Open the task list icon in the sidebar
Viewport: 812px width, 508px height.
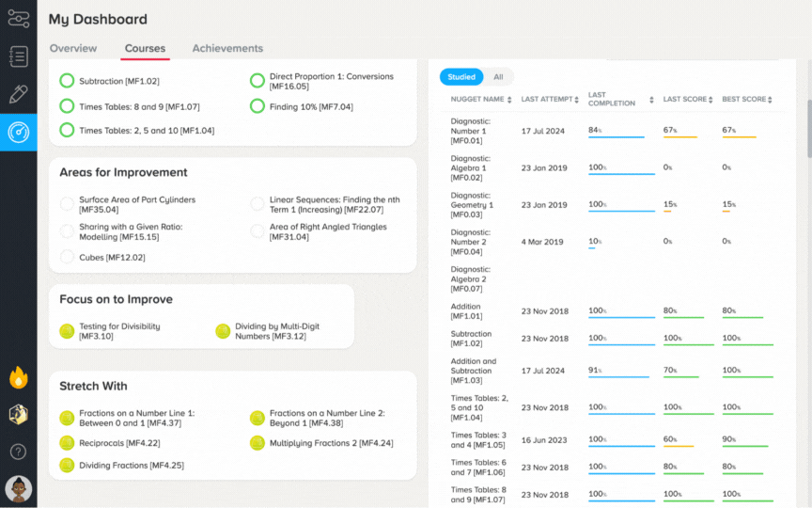19,56
